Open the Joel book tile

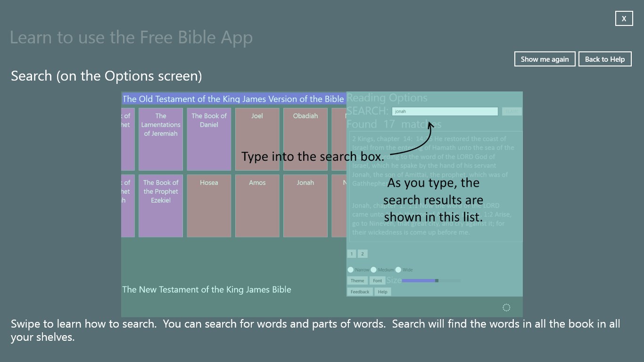coord(257,139)
